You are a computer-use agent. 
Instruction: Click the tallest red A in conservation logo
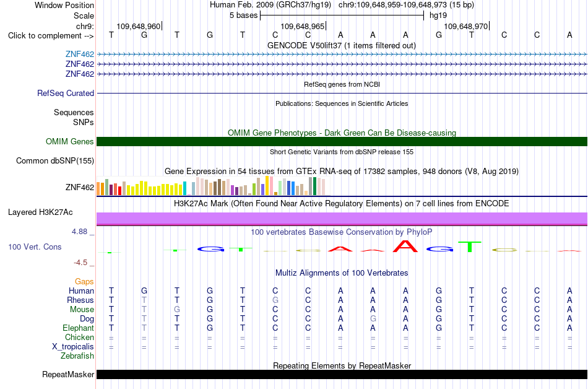(x=405, y=246)
